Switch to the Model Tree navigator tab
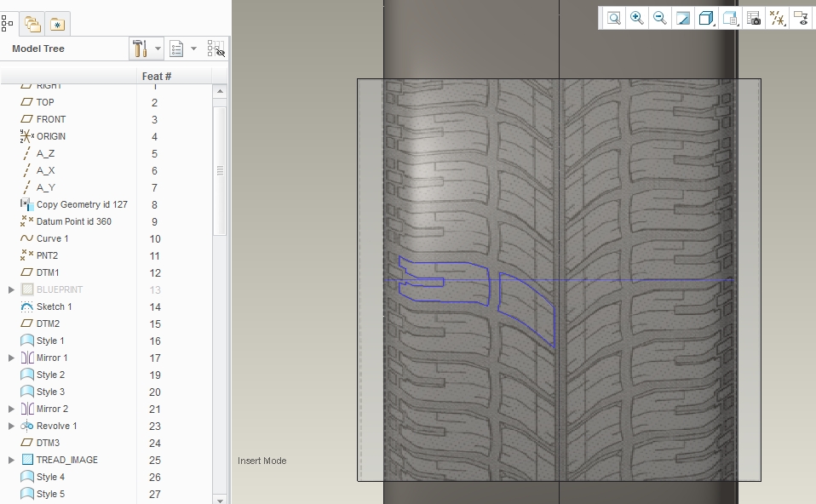The image size is (816, 504). coord(8,23)
